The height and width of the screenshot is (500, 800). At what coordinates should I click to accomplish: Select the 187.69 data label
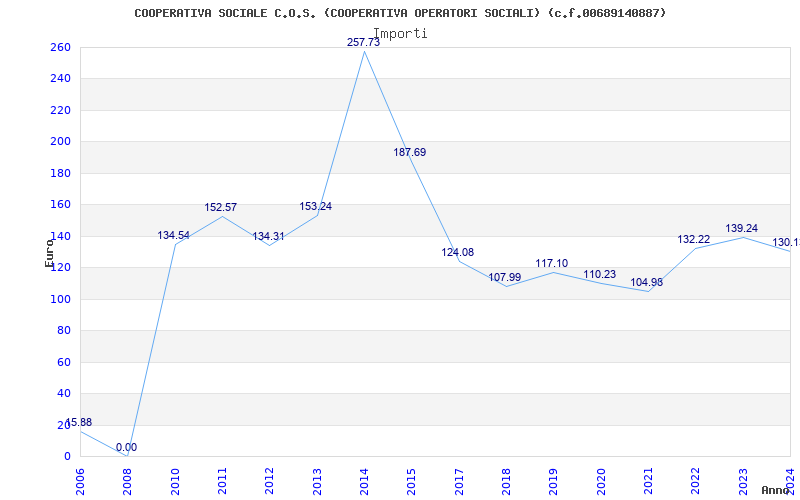[x=409, y=152]
